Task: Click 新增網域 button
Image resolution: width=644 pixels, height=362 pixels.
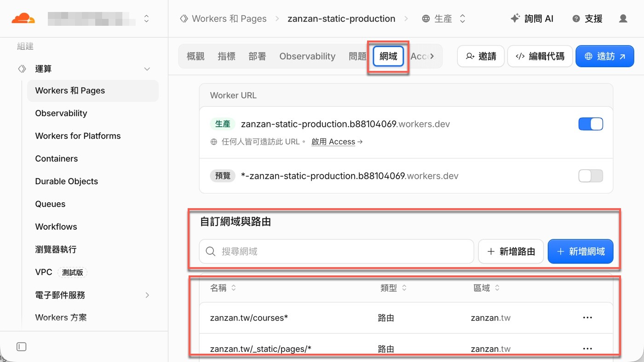Action: click(x=581, y=251)
